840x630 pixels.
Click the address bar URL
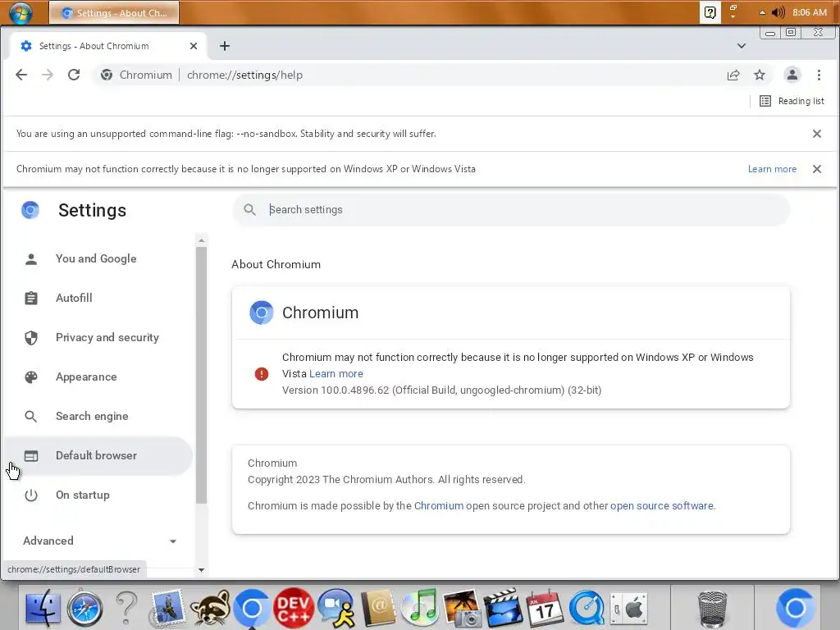pyautogui.click(x=244, y=75)
